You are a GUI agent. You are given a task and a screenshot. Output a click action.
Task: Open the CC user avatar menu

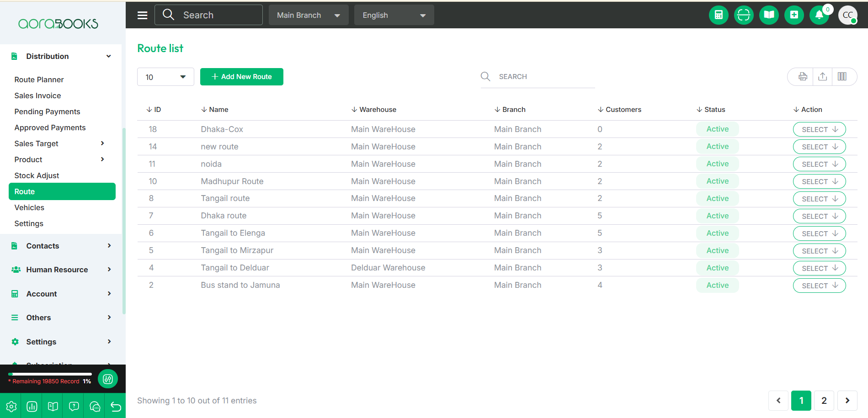tap(847, 15)
